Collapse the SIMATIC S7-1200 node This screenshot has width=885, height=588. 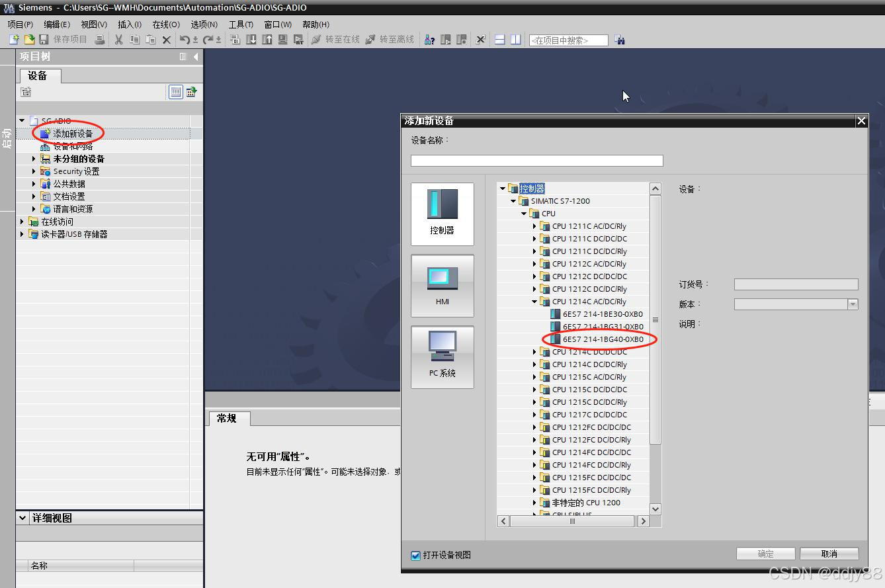(x=513, y=201)
